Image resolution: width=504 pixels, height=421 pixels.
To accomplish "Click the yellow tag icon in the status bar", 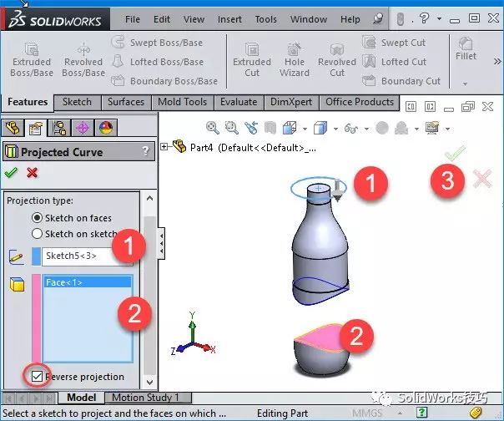I will coord(476,413).
